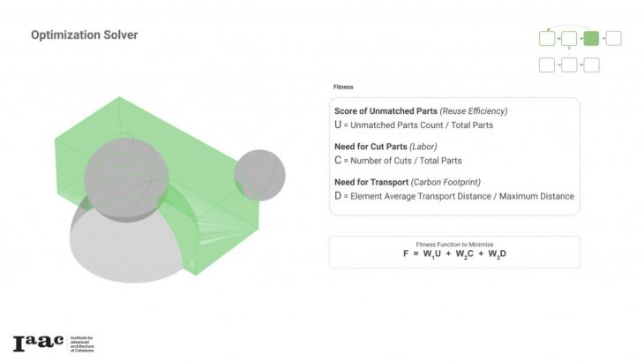This screenshot has height=363, width=644.
Task: Select the small gray sphere on the right
Action: click(258, 173)
